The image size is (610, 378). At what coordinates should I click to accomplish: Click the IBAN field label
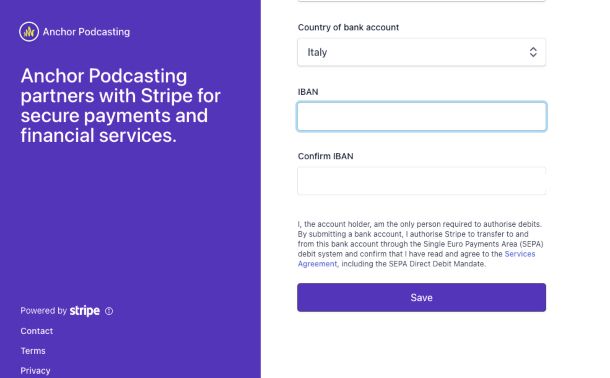click(x=308, y=92)
